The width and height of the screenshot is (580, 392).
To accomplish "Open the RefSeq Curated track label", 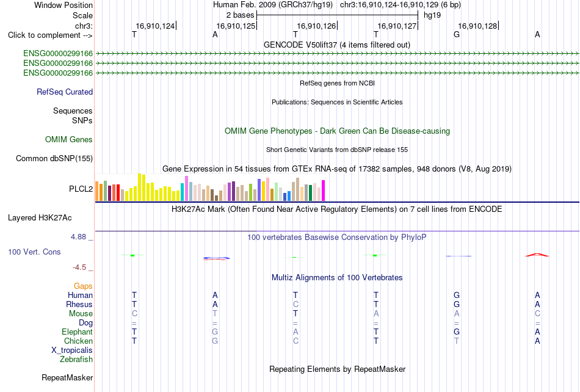I will [64, 92].
